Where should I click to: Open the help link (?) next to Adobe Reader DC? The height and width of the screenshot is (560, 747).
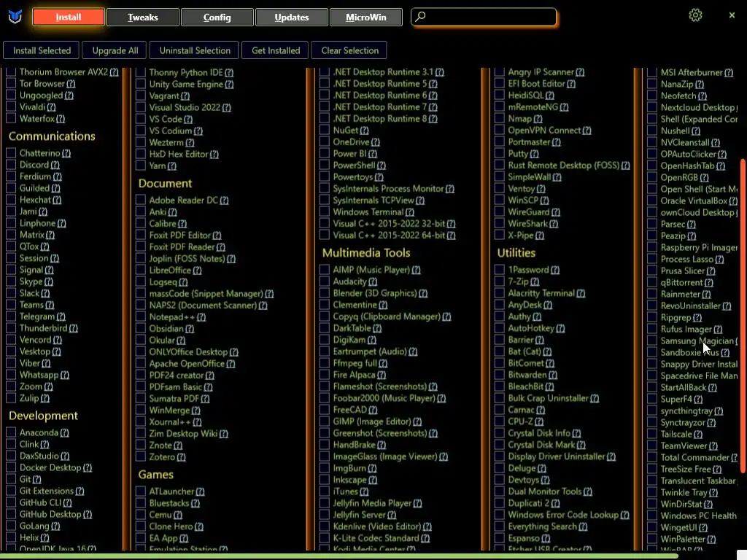[x=224, y=201]
